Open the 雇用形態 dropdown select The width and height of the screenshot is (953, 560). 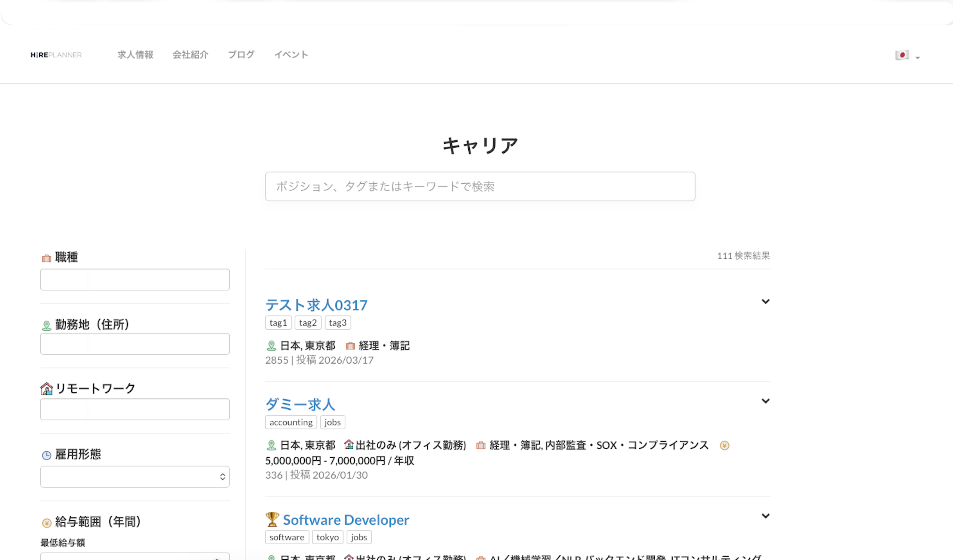(x=135, y=476)
